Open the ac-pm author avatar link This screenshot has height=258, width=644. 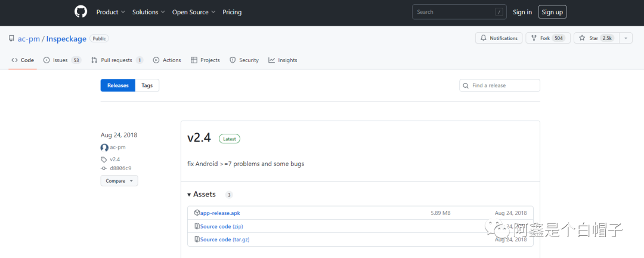pos(104,148)
